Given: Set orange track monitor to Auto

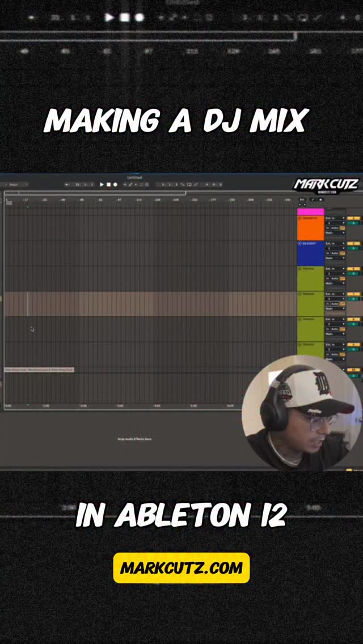Looking at the screenshot, I should (x=335, y=228).
